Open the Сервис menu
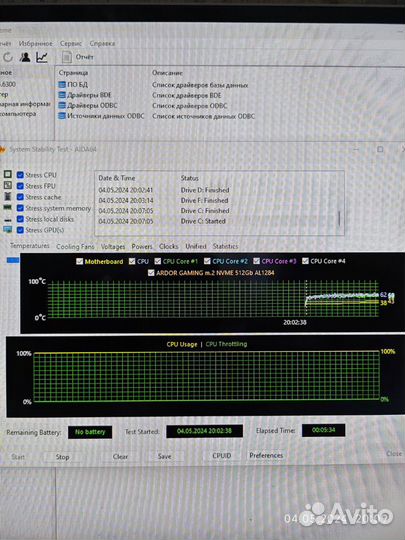 (71, 44)
